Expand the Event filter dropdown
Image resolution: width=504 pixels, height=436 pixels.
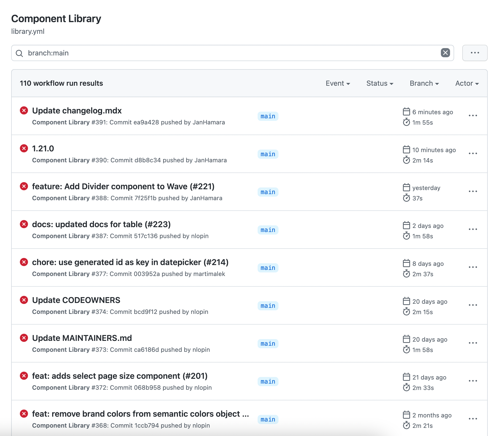[338, 83]
